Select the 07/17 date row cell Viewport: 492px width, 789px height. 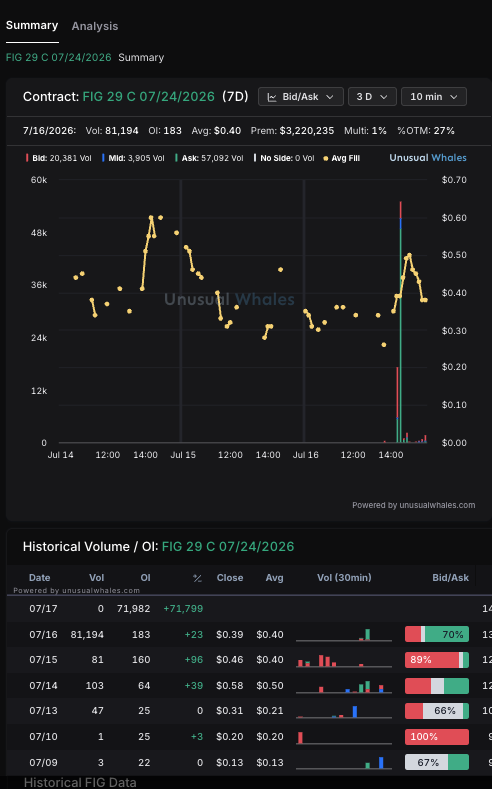tap(43, 608)
